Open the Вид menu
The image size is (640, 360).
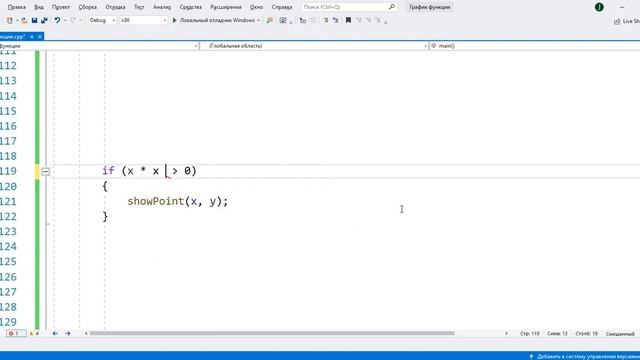[39, 7]
